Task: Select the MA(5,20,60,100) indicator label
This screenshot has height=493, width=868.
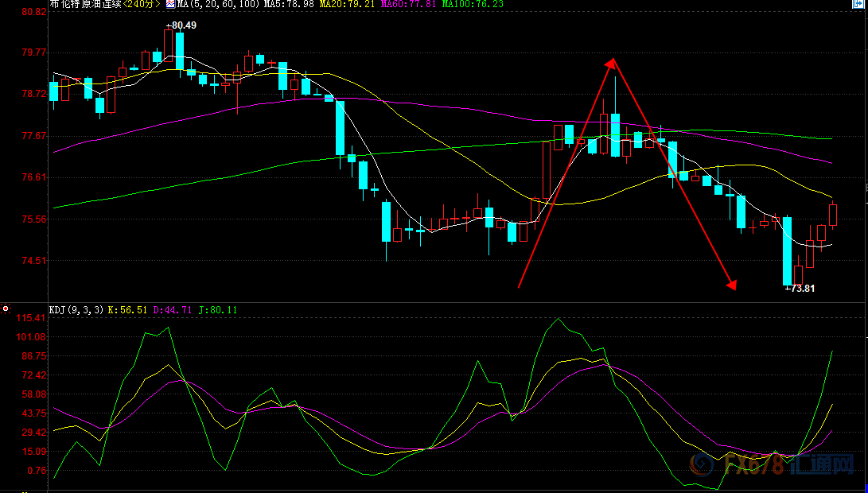Action: [x=218, y=4]
